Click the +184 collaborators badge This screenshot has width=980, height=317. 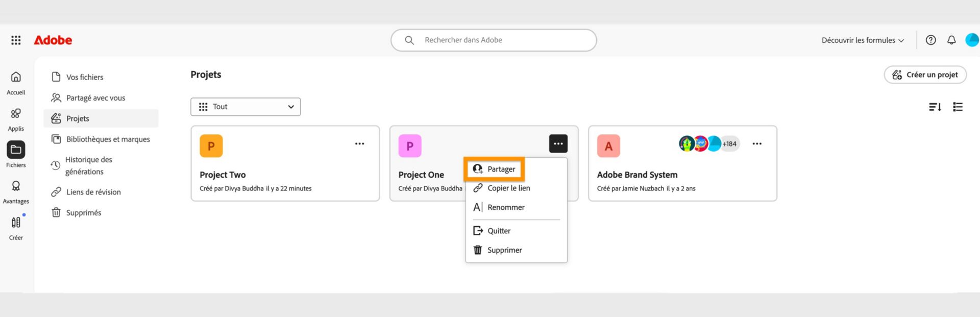tap(730, 144)
